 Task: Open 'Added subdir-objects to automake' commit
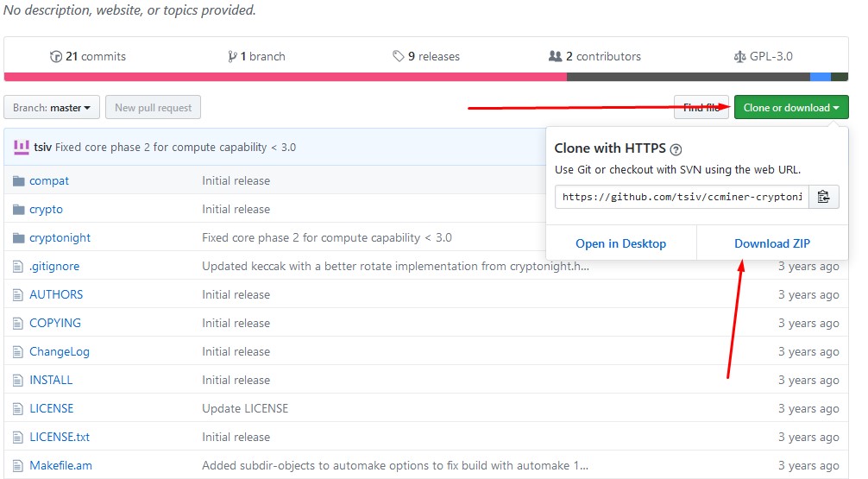pos(395,466)
